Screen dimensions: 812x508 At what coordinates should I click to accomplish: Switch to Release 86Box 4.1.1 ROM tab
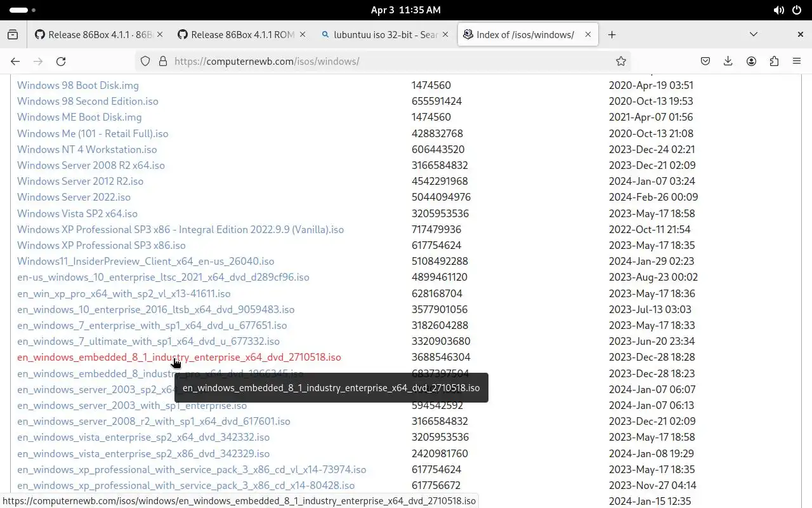pos(235,35)
